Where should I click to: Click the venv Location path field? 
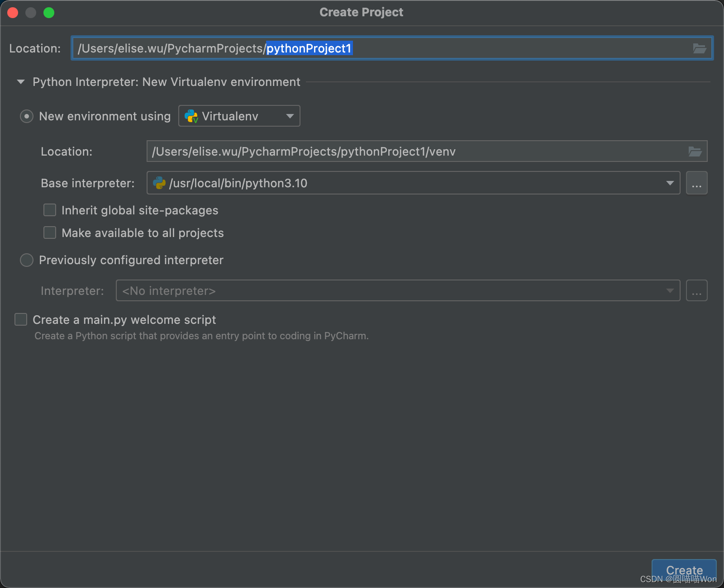pyautogui.click(x=427, y=151)
